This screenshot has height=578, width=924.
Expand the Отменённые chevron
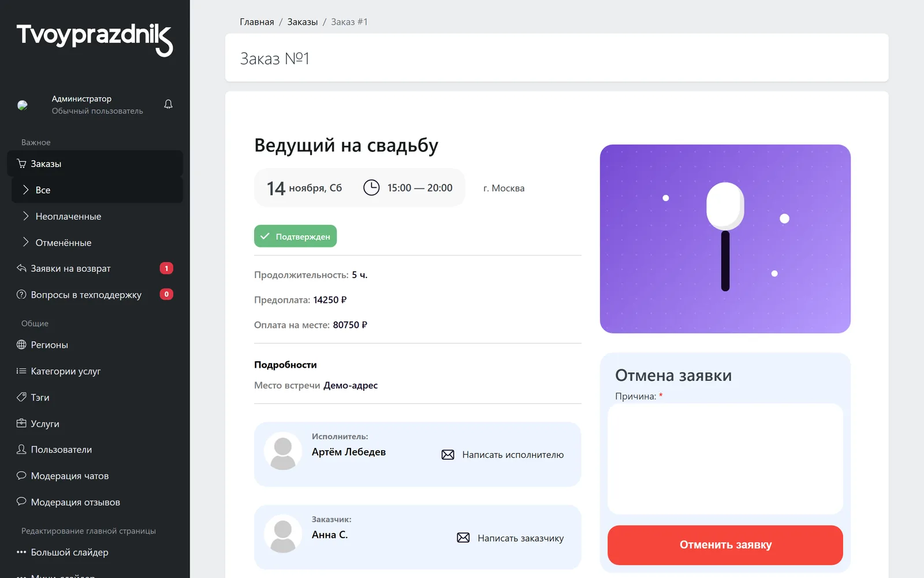coord(25,242)
